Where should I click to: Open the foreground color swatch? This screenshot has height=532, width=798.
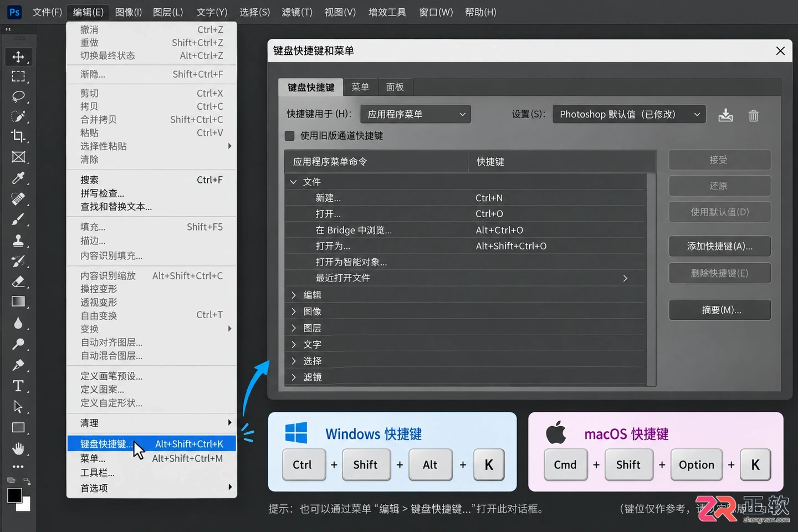click(14, 495)
